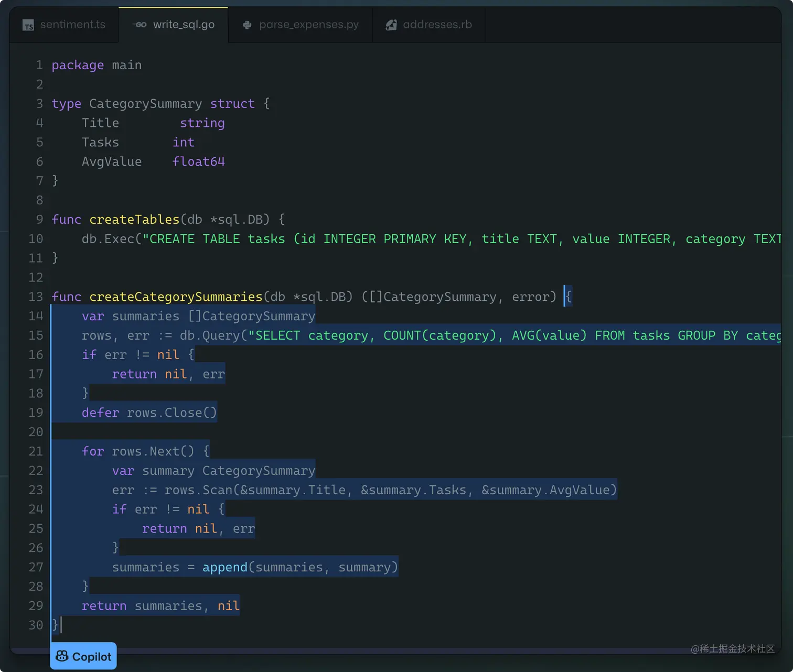The width and height of the screenshot is (793, 672).
Task: Click 'defer' keyword on line 19
Action: pyautogui.click(x=101, y=413)
